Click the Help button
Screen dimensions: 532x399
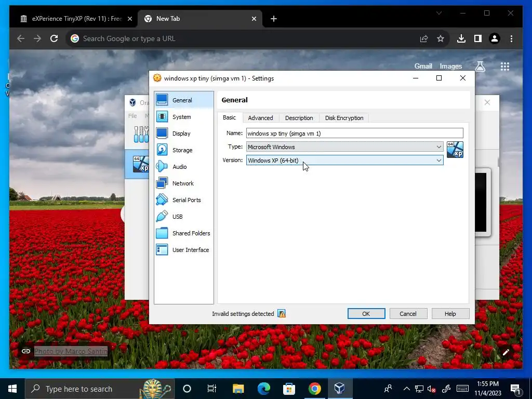(x=450, y=313)
